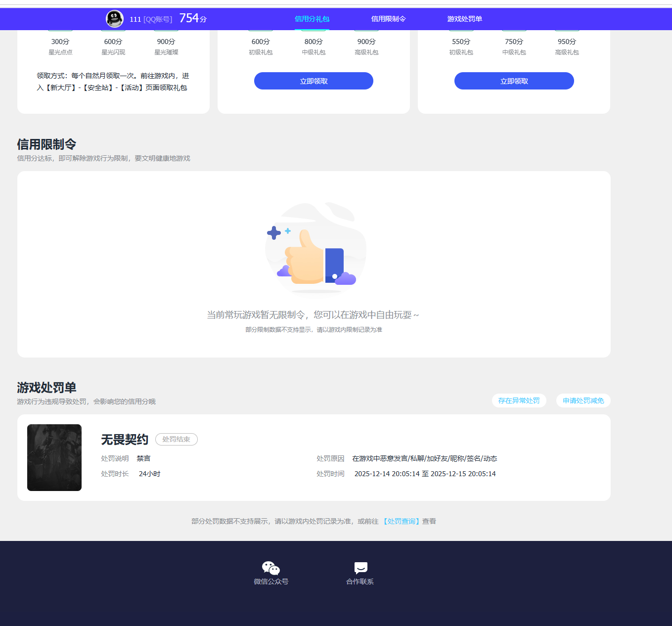Click the 24小时 penalty duration value
Image resolution: width=672 pixels, height=626 pixels.
(149, 474)
